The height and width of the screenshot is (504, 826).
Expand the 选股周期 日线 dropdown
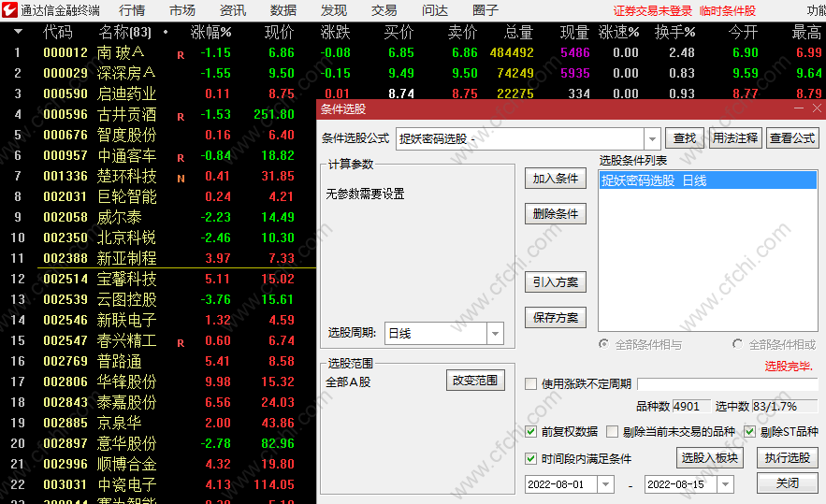coord(495,334)
